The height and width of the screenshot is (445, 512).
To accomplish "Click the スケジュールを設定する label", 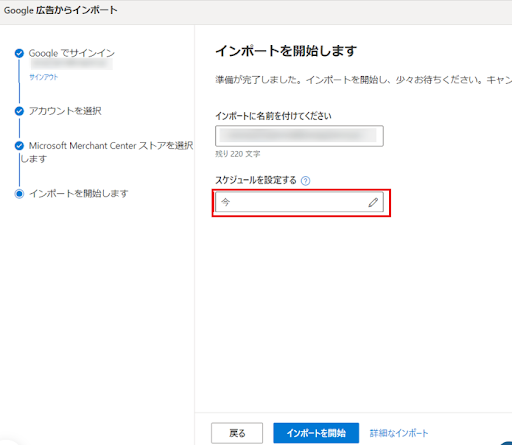I will (256, 180).
